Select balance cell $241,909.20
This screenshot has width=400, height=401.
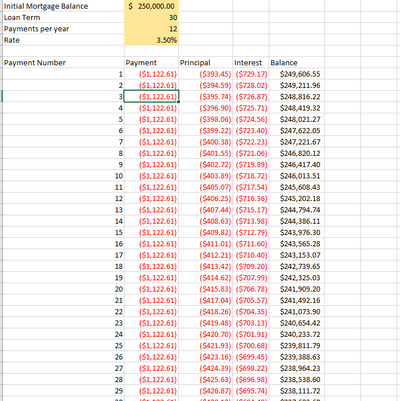pos(297,289)
